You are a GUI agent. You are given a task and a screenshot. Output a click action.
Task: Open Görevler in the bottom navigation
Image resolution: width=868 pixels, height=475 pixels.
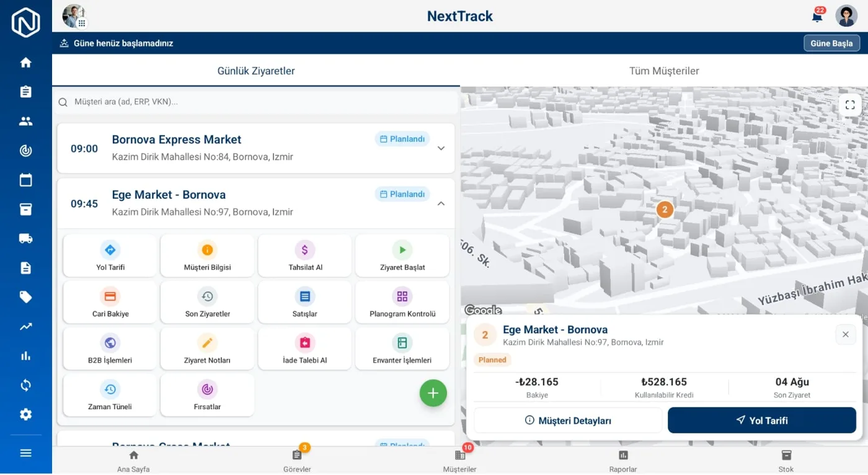coord(297,461)
